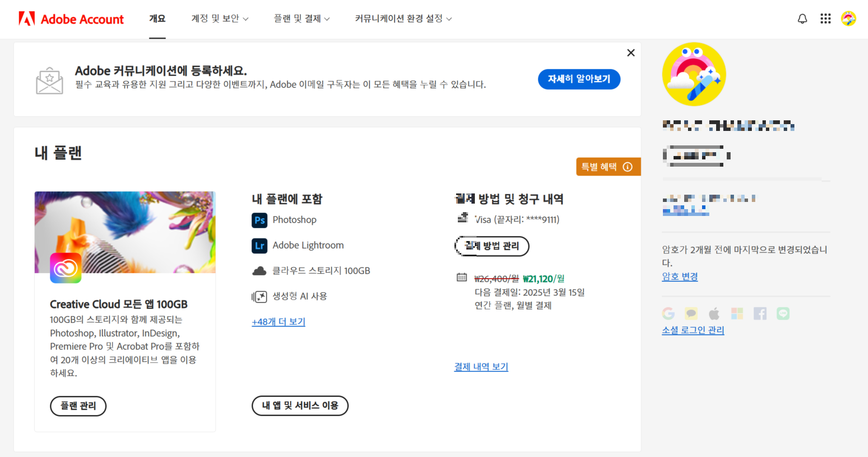Close the Adobe 커뮤니케이션 banner
This screenshot has height=457, width=868.
(631, 53)
